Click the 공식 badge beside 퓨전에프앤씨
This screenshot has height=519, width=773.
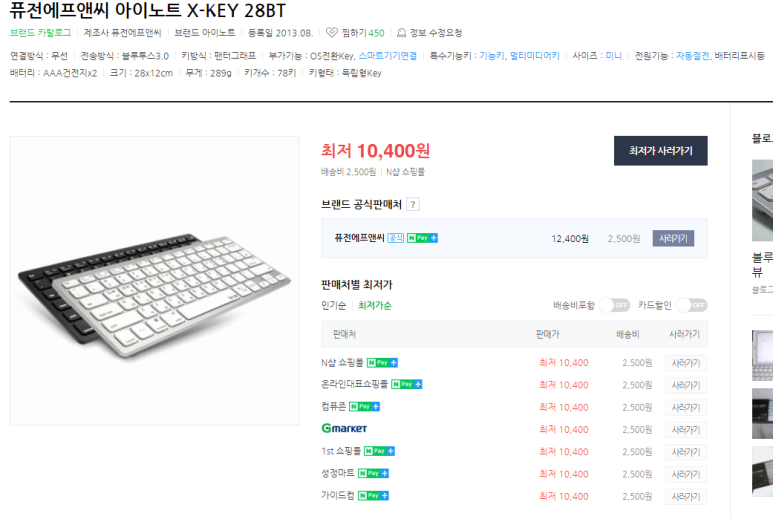(395, 238)
